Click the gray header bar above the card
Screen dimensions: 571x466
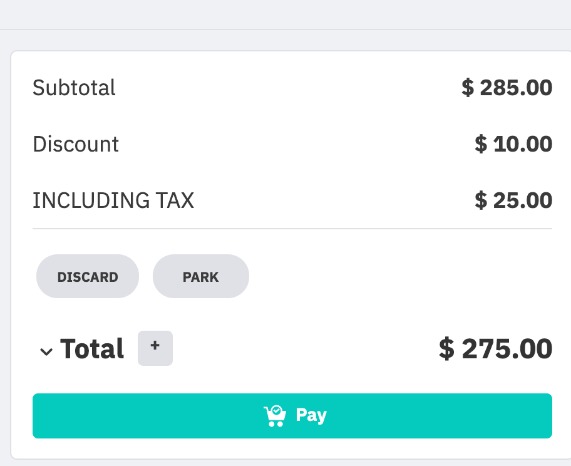pos(286,15)
